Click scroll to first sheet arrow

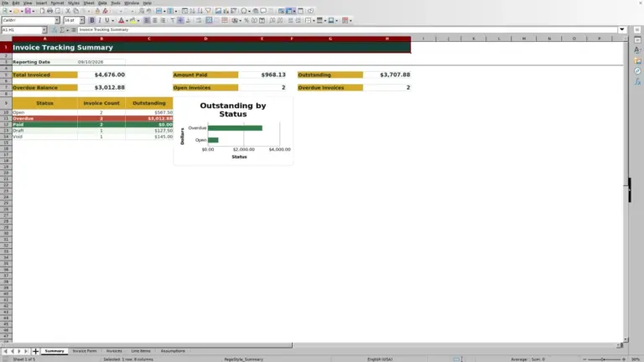[5, 351]
